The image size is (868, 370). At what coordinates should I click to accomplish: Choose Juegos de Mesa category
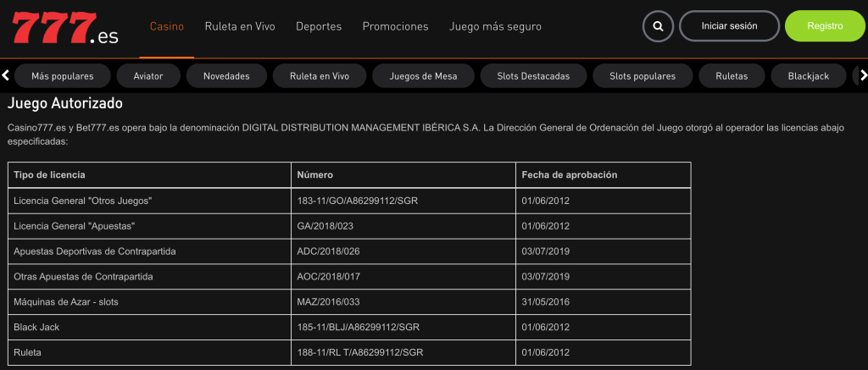423,76
